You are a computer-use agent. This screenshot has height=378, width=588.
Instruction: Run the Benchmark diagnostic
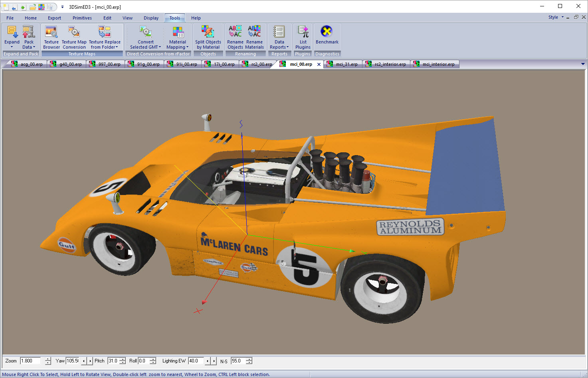pyautogui.click(x=327, y=34)
